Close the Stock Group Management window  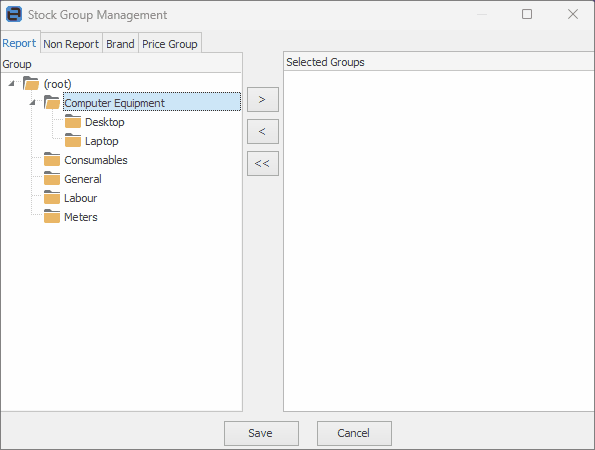[573, 14]
